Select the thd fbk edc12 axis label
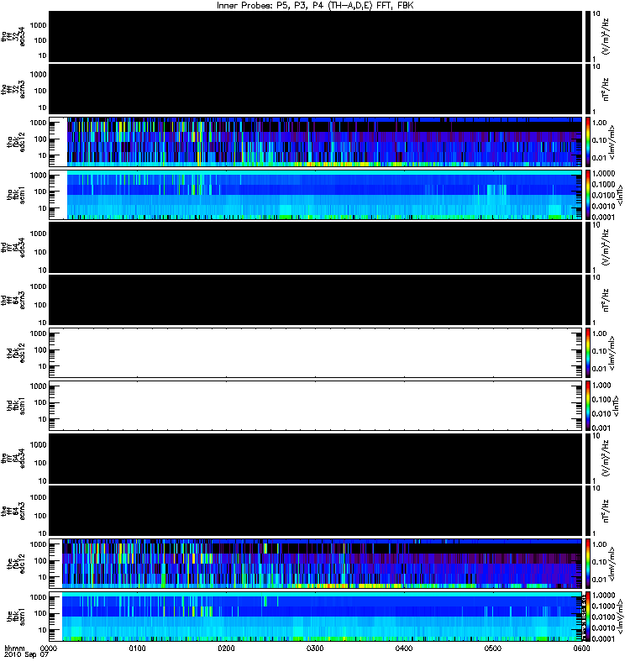This screenshot has width=630, height=672. [x=16, y=353]
